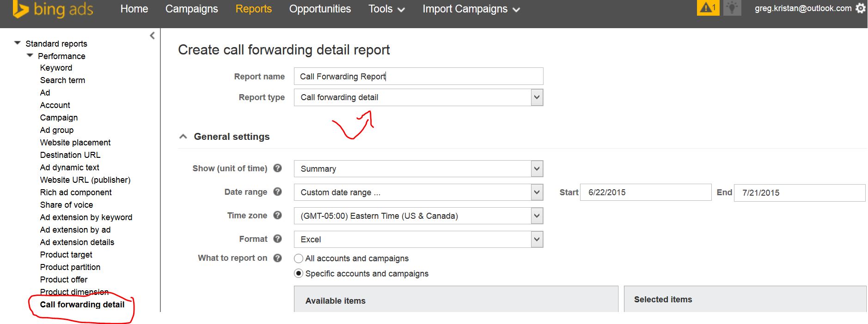Collapse the General settings section
The image size is (868, 324).
click(x=183, y=137)
